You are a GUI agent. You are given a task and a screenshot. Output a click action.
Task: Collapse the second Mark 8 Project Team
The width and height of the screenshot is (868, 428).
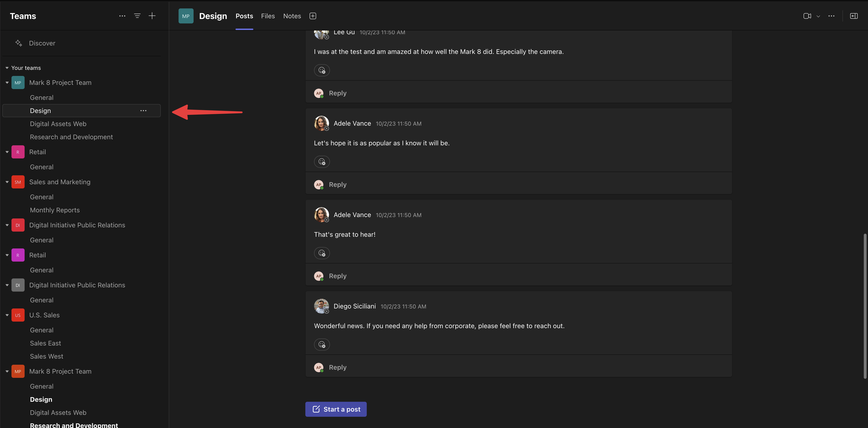coord(7,371)
